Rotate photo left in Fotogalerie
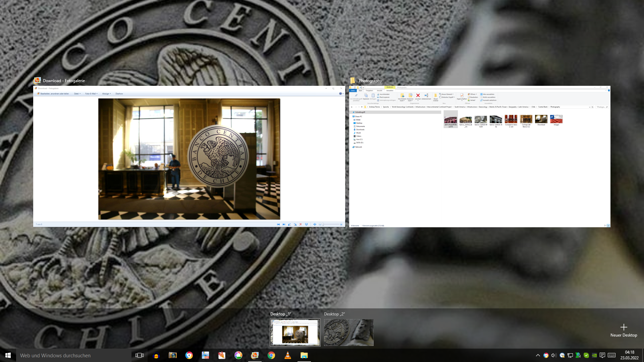 289,224
